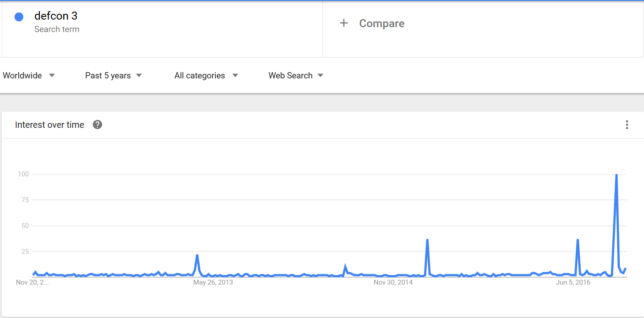
Task: Click the help question mark icon
Action: click(x=97, y=125)
